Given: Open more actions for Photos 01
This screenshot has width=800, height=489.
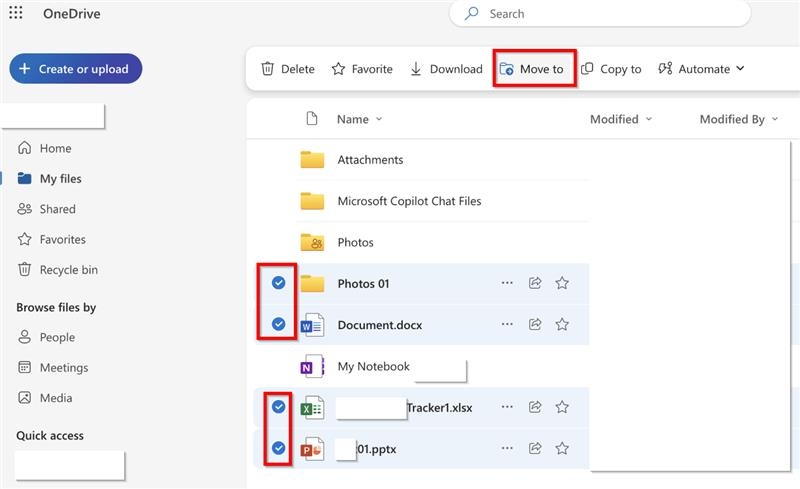Looking at the screenshot, I should point(507,283).
